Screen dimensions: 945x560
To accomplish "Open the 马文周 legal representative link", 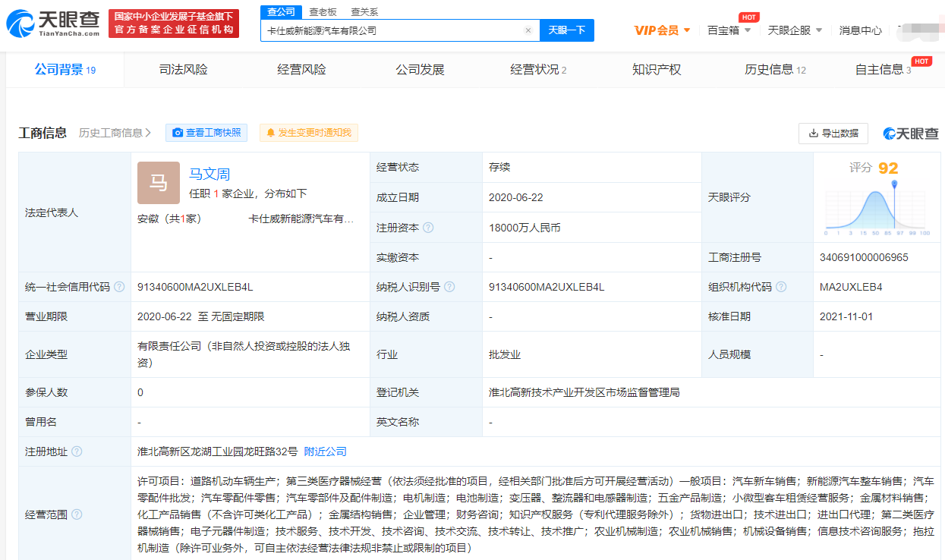I will [x=209, y=175].
